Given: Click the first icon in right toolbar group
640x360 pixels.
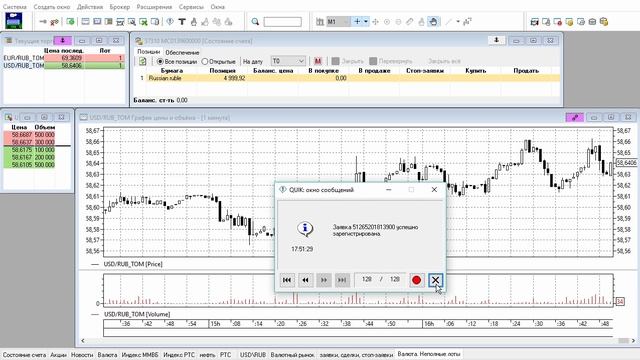Looking at the screenshot, I should point(534,22).
